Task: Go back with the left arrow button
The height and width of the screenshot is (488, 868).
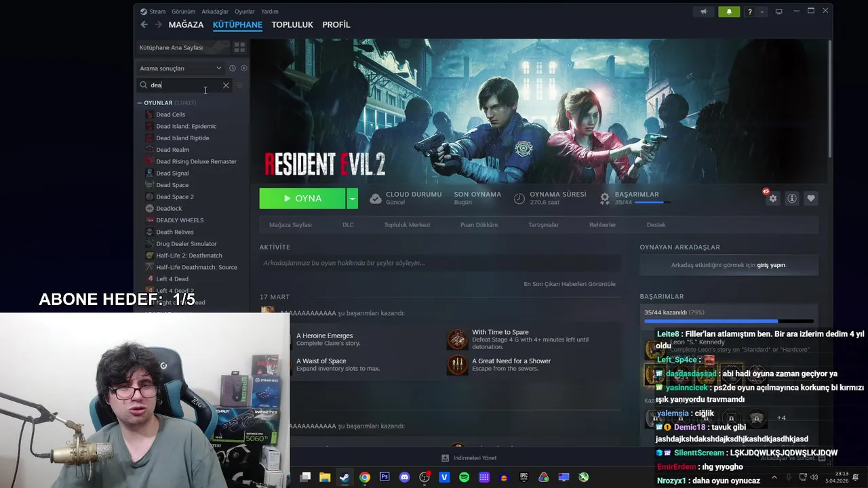Action: pyautogui.click(x=144, y=24)
